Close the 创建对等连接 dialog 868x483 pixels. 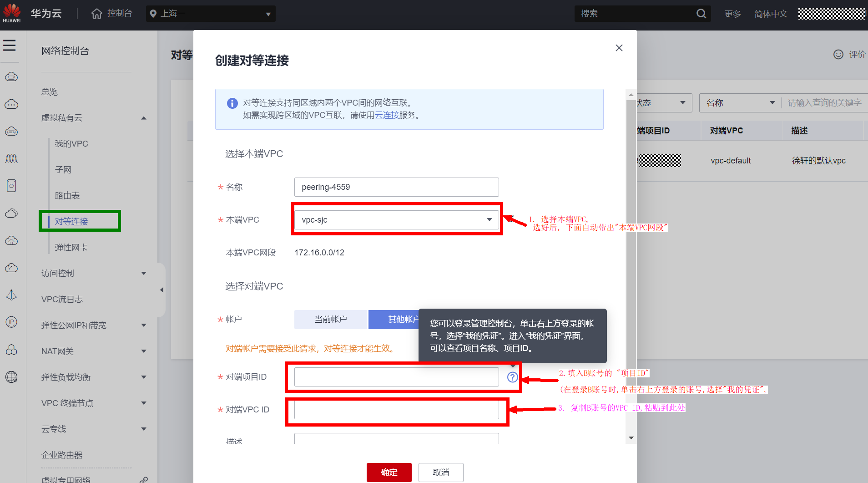coord(619,48)
